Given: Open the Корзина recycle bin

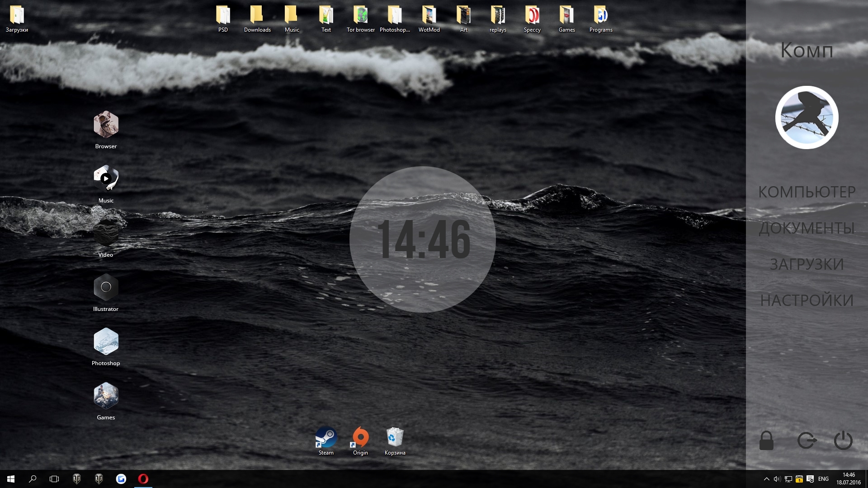Looking at the screenshot, I should [395, 437].
